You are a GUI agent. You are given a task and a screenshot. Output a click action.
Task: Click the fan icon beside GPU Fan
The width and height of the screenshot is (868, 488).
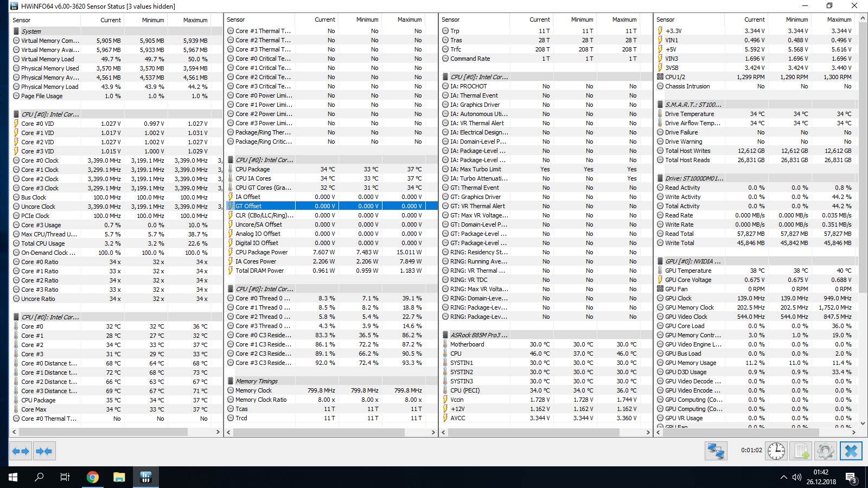coord(660,289)
